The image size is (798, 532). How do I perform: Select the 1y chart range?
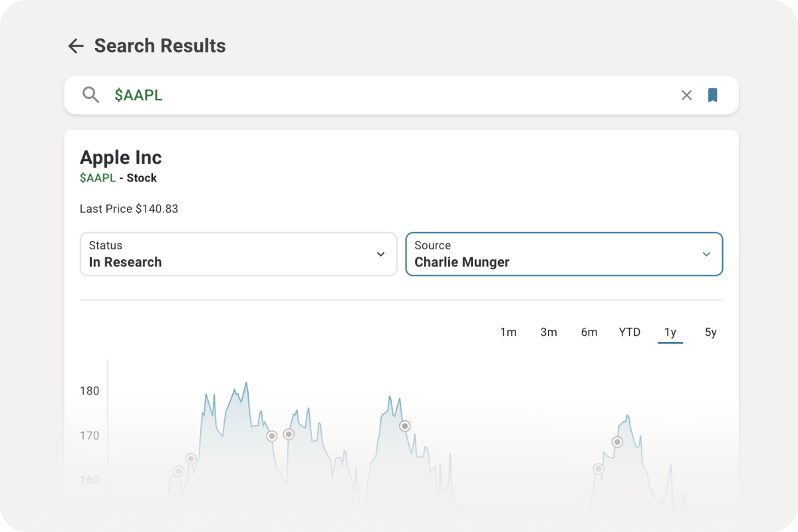tap(670, 332)
